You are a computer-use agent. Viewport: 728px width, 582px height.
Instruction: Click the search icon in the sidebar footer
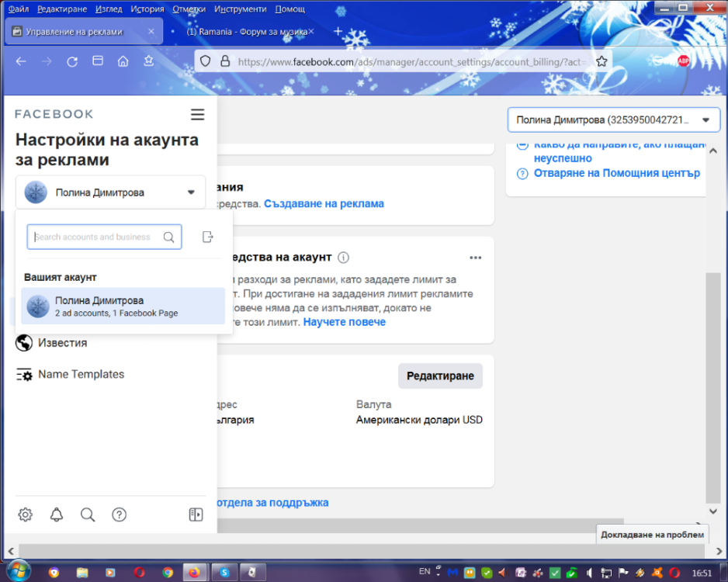(88, 514)
